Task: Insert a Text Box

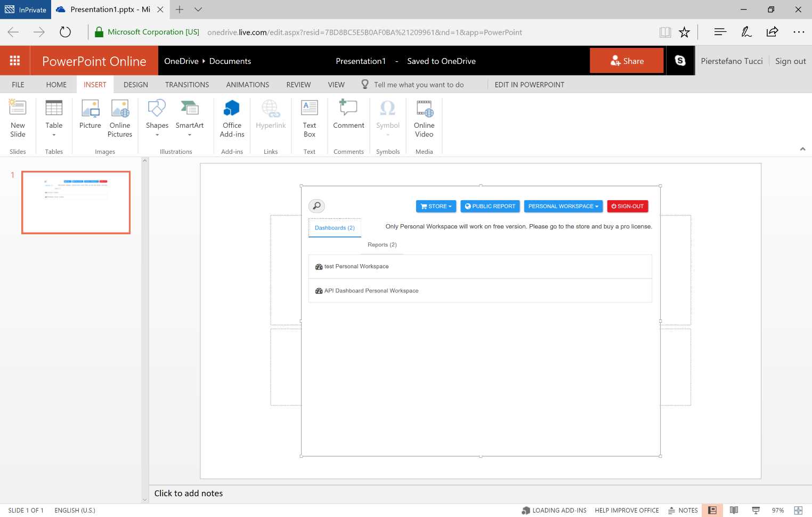Action: click(309, 118)
